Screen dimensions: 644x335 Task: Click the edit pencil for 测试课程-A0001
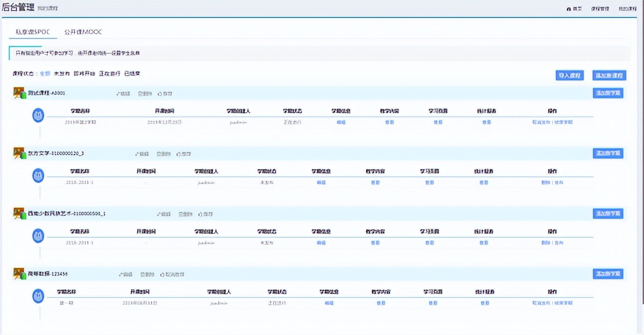pos(123,94)
